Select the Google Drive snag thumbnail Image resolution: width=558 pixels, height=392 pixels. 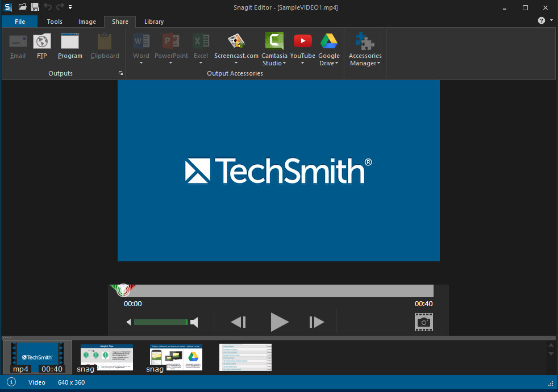(176, 357)
